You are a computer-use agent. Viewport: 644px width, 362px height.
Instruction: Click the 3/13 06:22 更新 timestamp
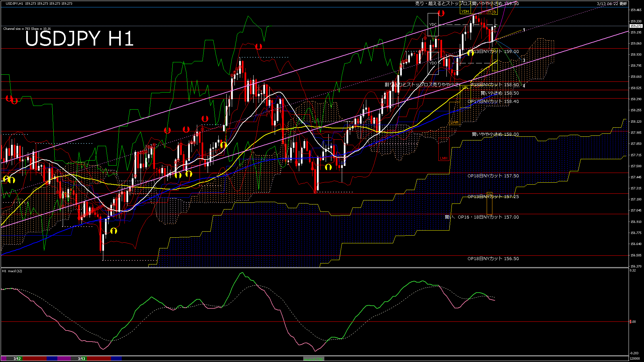tap(611, 4)
